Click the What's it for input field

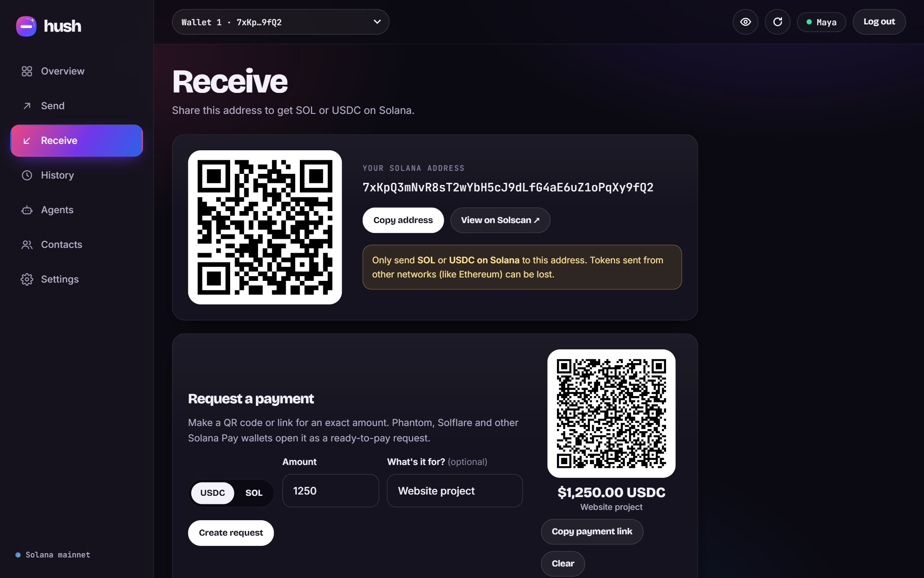455,491
